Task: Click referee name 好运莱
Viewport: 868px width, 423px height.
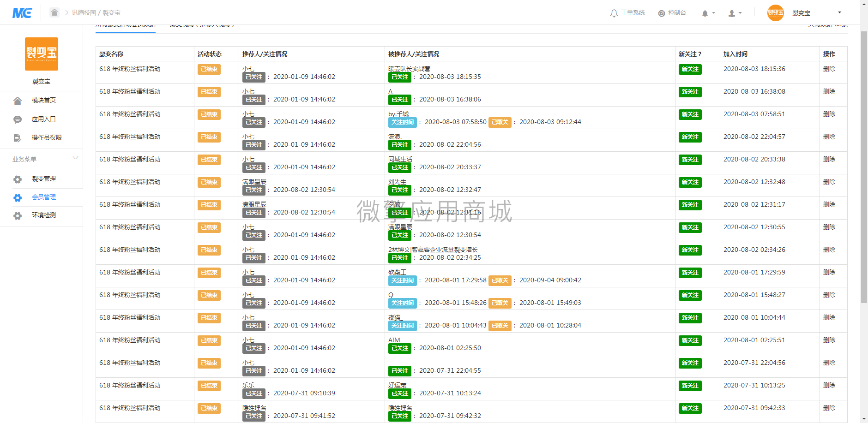Action: 398,385
